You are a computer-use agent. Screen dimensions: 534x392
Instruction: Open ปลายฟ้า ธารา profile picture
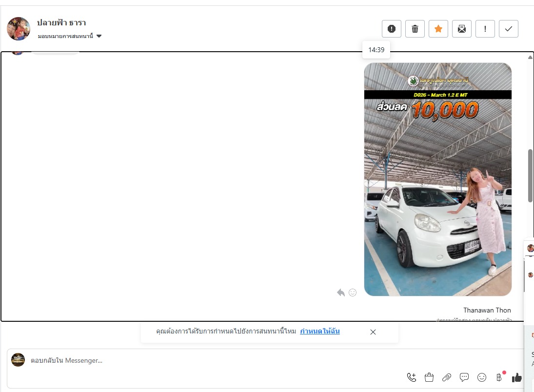point(19,29)
